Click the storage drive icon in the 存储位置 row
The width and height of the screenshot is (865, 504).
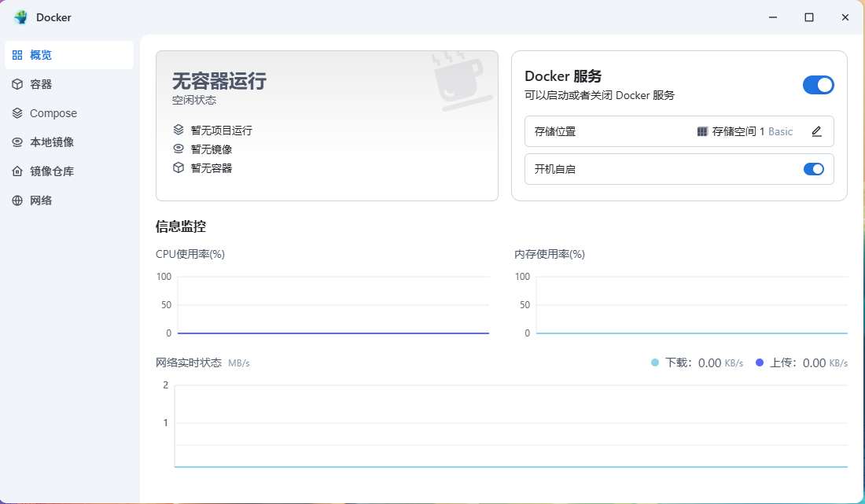click(701, 131)
